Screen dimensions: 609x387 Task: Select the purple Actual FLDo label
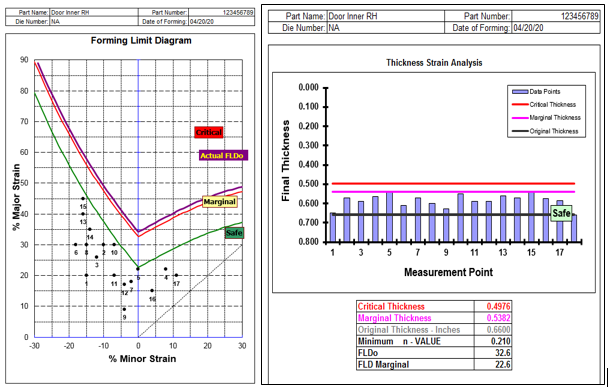point(223,156)
